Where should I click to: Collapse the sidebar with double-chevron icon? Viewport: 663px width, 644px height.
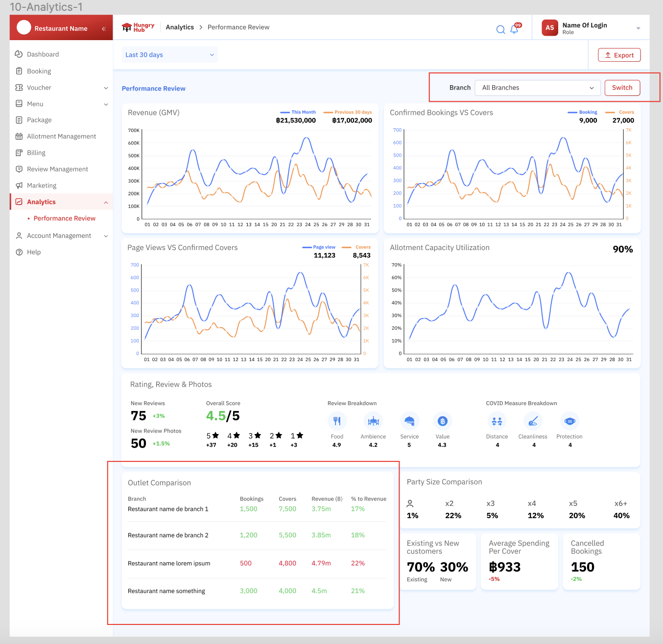(104, 29)
